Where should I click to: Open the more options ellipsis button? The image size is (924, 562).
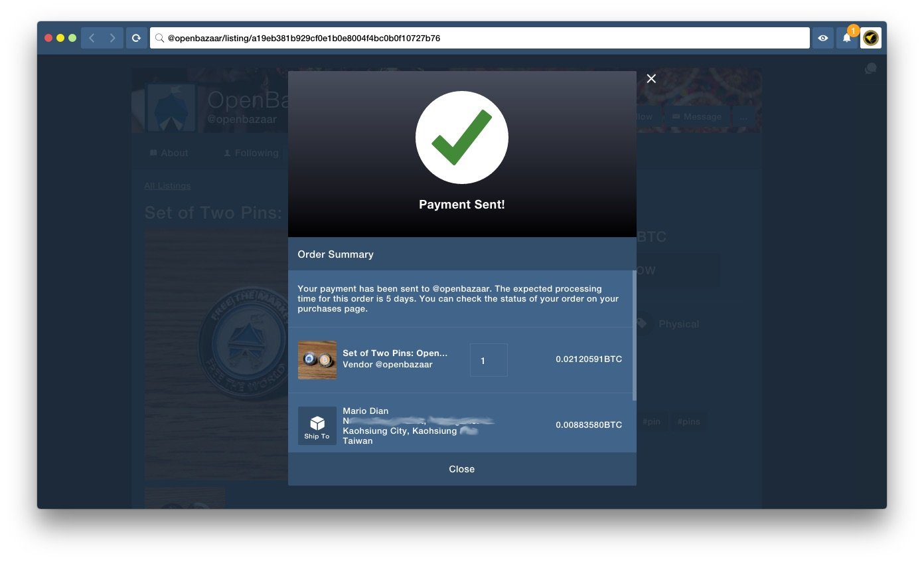coord(743,117)
